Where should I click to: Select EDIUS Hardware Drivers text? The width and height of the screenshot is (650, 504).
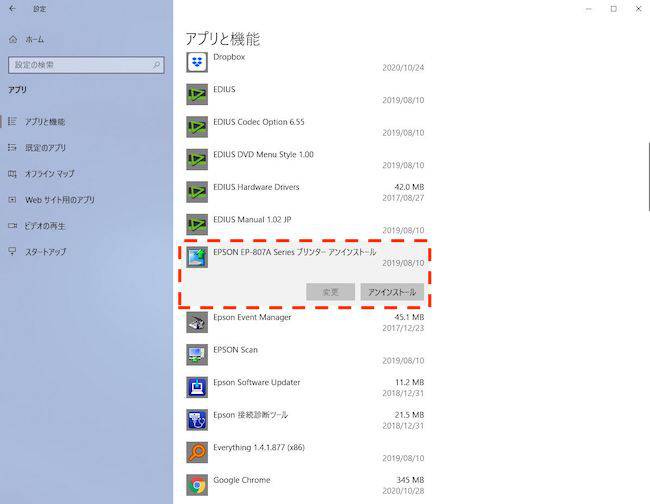[x=256, y=187]
